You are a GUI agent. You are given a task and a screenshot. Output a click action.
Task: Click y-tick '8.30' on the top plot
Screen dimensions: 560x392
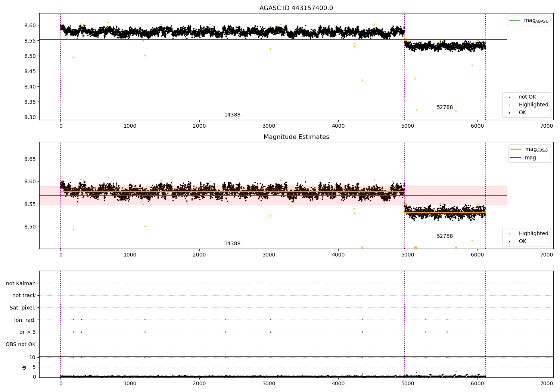pos(30,117)
